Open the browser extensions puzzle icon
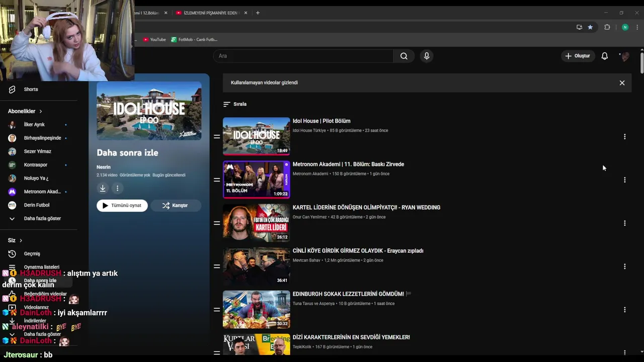The height and width of the screenshot is (362, 644). pos(607,27)
